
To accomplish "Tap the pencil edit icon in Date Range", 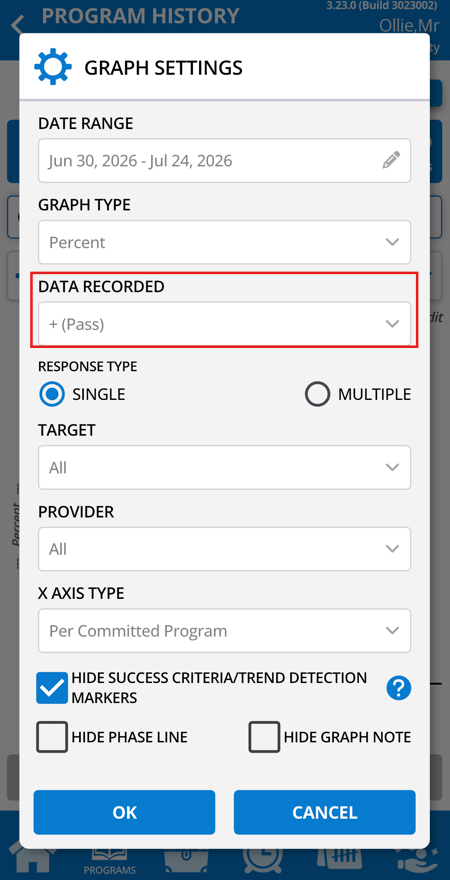I will [391, 161].
